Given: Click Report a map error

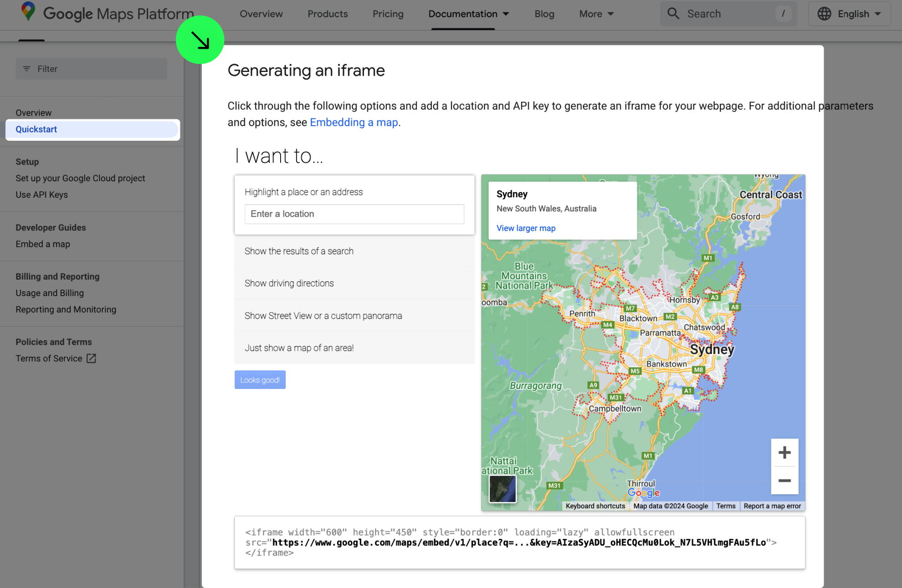Looking at the screenshot, I should point(772,506).
